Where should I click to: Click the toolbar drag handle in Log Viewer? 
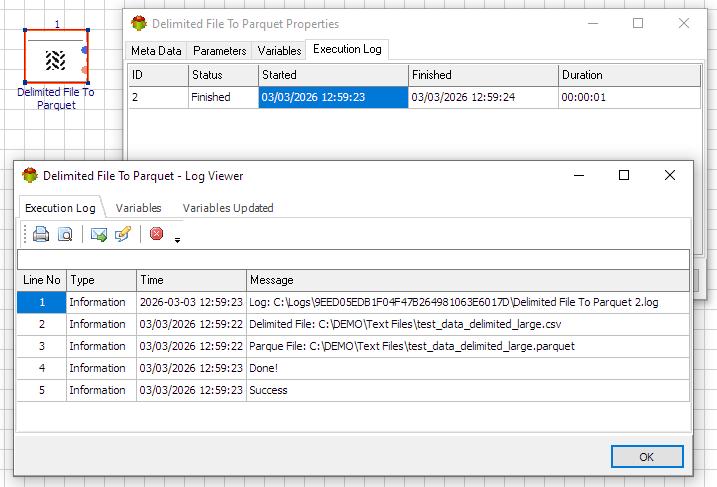(25, 234)
